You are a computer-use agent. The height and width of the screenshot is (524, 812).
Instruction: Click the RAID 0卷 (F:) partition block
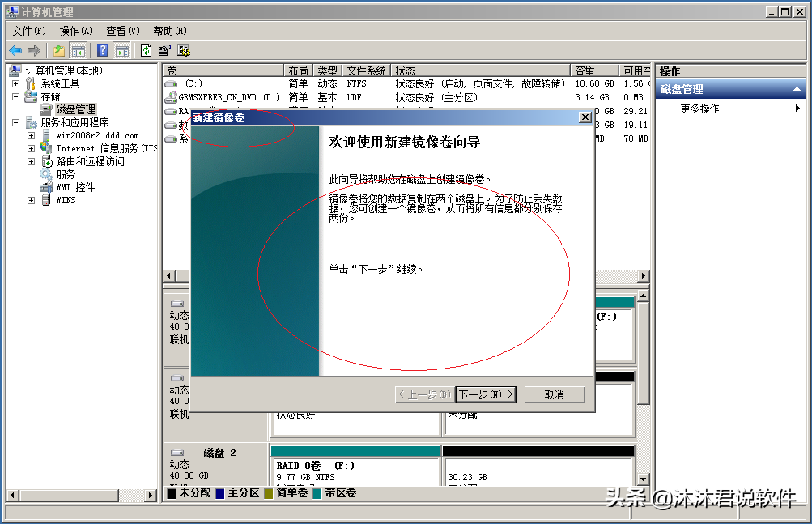(355, 466)
